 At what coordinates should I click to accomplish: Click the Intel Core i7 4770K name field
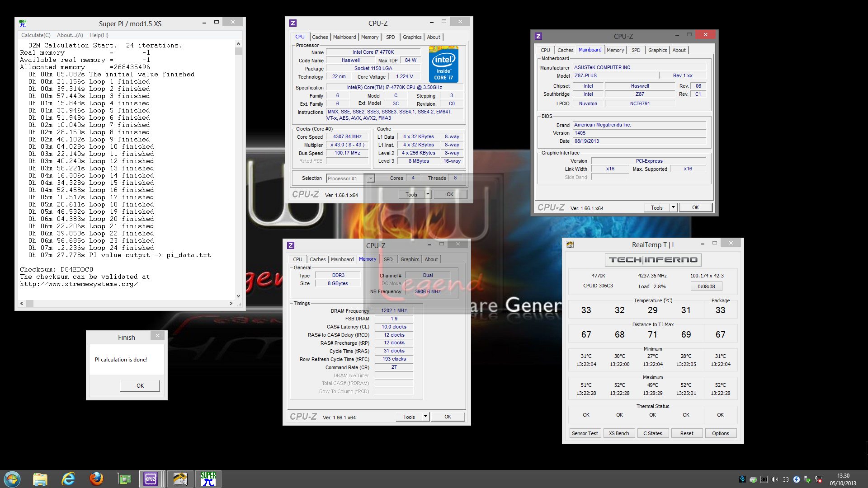[x=373, y=52]
